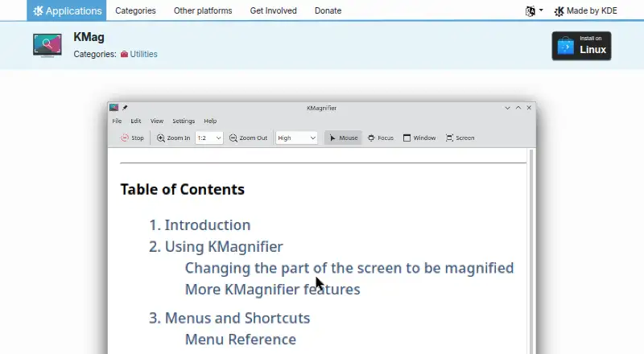
Task: Click the Utilities toolbox icon
Action: [124, 54]
